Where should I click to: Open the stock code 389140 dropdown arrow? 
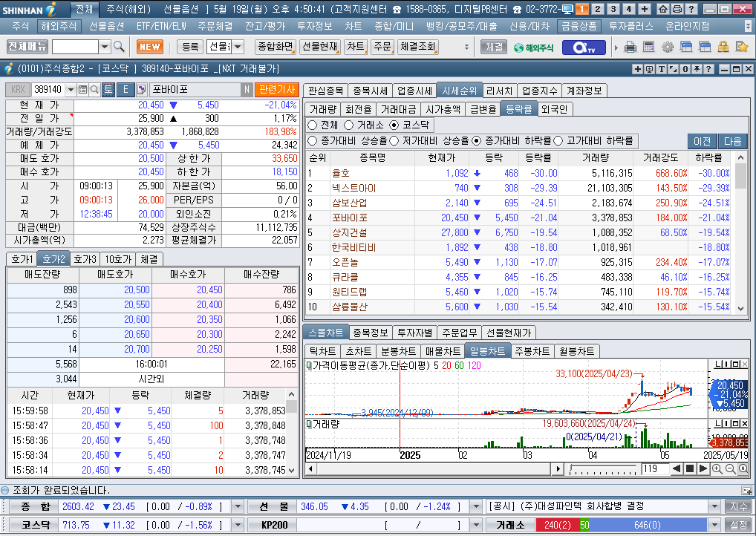[x=71, y=90]
